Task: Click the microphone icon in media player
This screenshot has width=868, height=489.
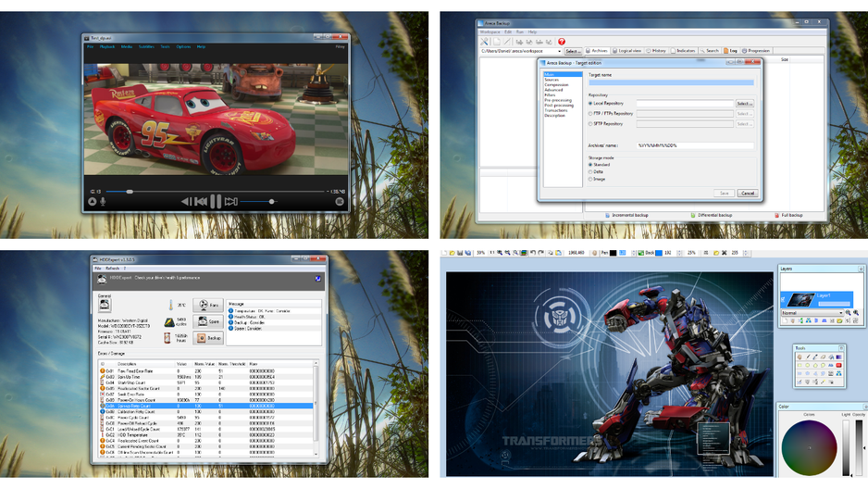Action: pos(103,202)
